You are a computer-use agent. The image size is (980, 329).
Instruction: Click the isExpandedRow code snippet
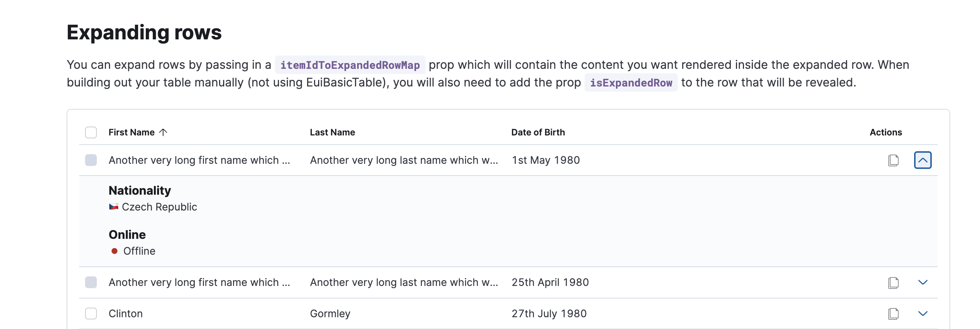(x=631, y=82)
